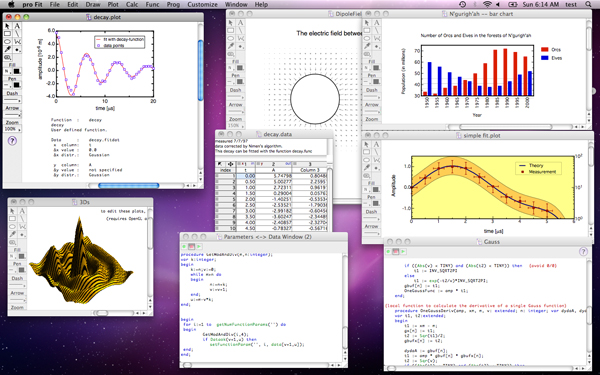The width and height of the screenshot is (600, 375).
Task: Click the vertical scrollbar thumb in decay.plot
Action: 201,70
